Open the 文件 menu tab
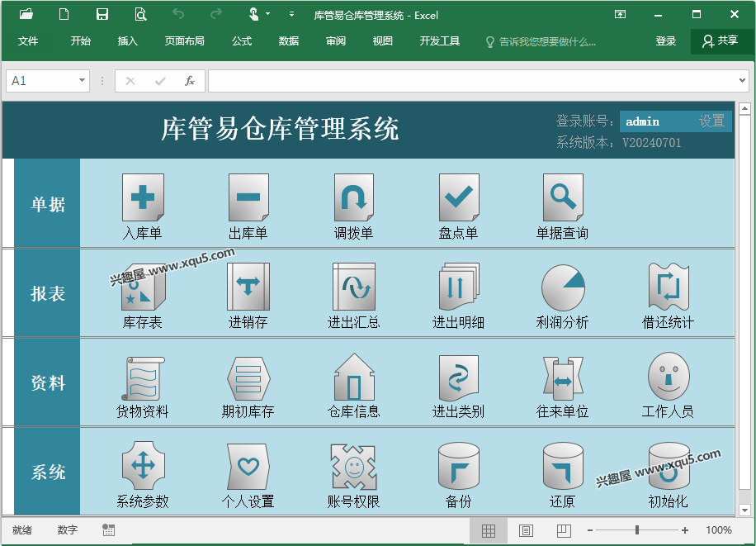 click(x=28, y=41)
